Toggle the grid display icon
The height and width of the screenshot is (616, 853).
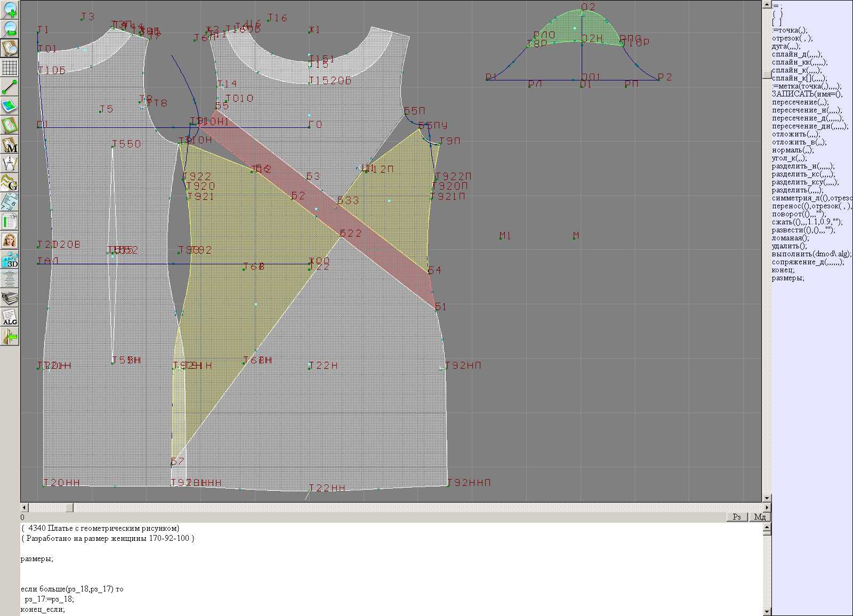click(x=10, y=68)
